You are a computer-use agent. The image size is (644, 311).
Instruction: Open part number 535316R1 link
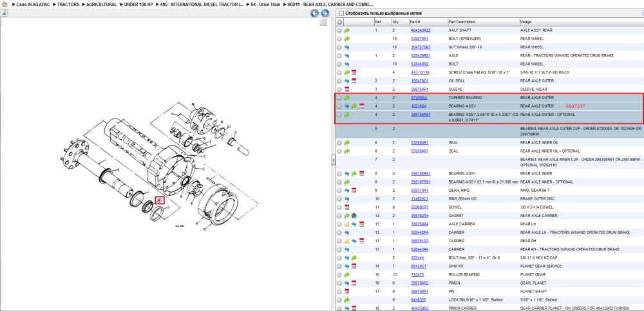coord(419,190)
